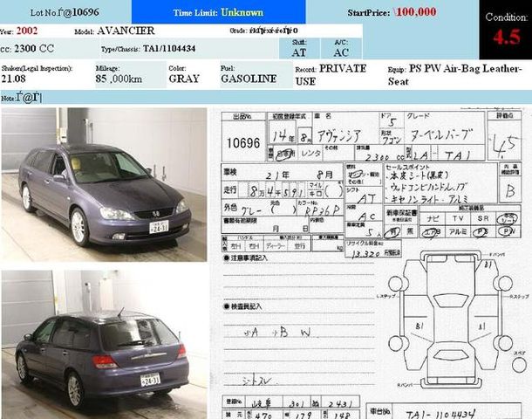Click the sheet's chassis number TA1-1104434
The image size is (532, 419).
[440, 415]
